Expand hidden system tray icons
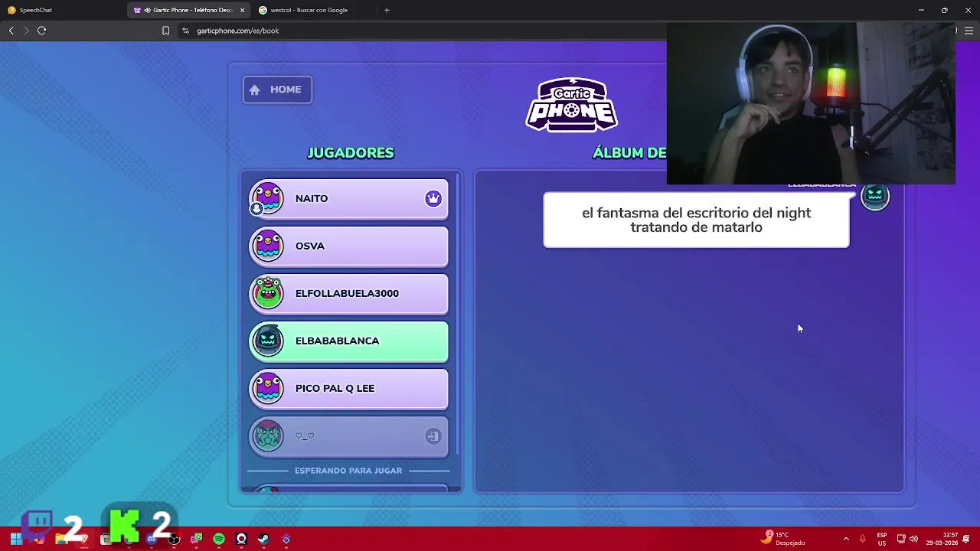 tap(846, 539)
